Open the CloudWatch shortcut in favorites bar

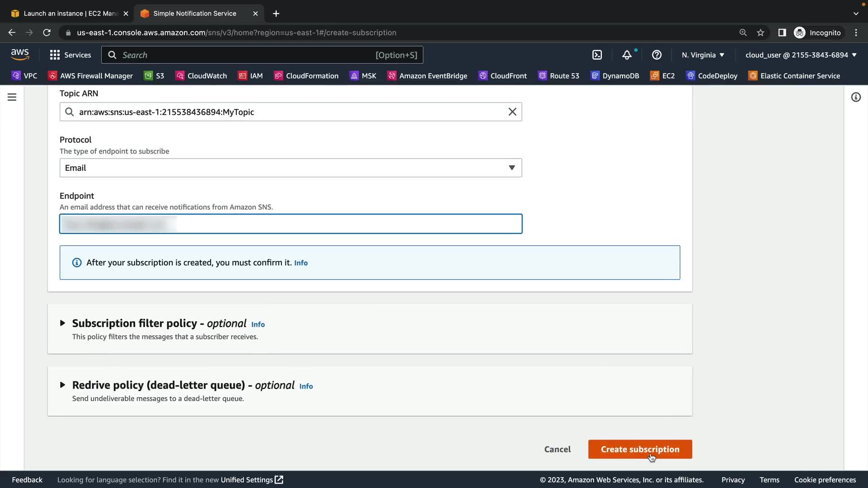[x=201, y=76]
